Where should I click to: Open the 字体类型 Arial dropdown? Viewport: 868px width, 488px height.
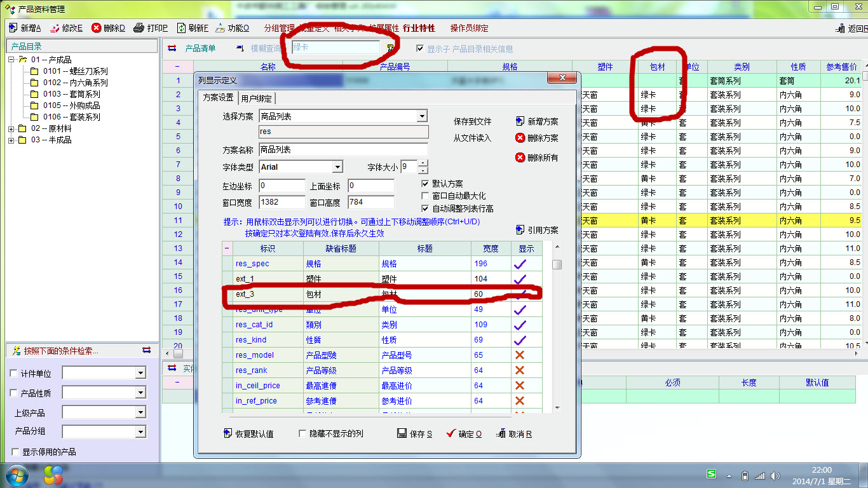337,167
